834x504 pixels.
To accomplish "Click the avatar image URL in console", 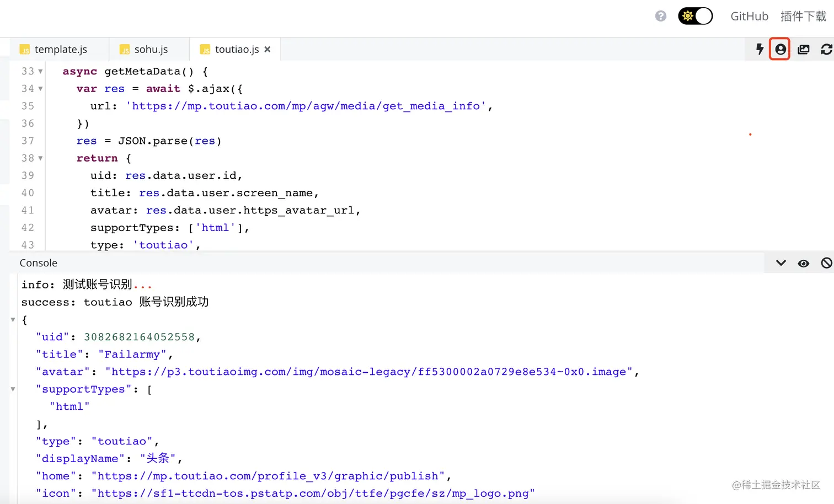I will click(x=368, y=372).
